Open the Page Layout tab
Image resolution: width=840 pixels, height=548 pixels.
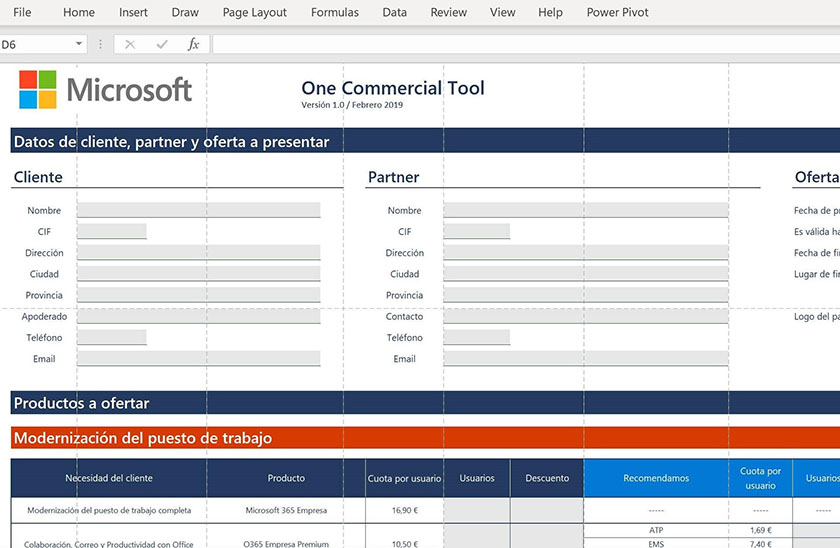coord(254,12)
